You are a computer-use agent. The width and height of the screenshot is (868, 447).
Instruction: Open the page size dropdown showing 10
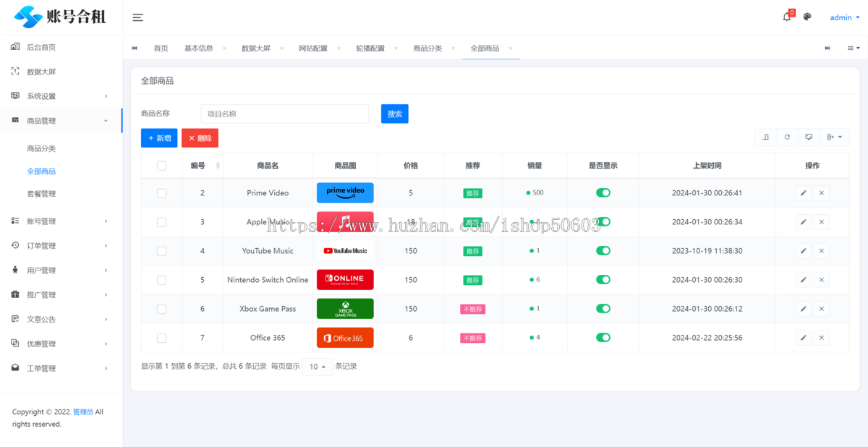click(x=318, y=367)
